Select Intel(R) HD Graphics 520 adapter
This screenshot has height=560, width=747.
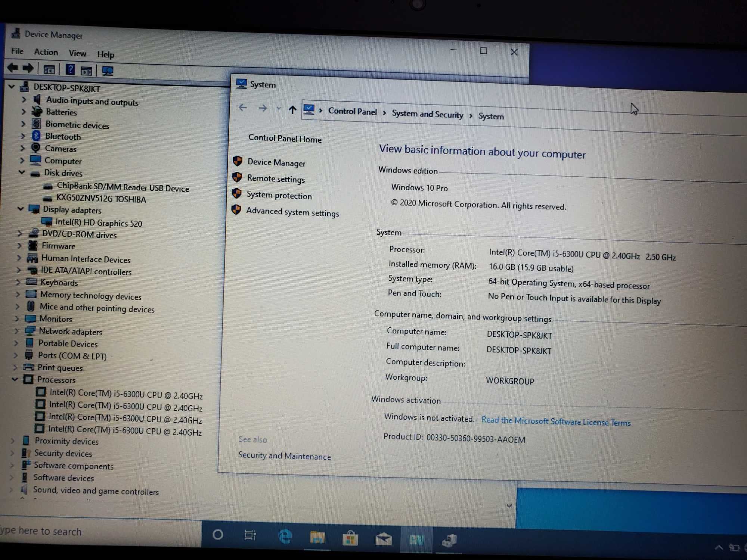[x=99, y=223]
